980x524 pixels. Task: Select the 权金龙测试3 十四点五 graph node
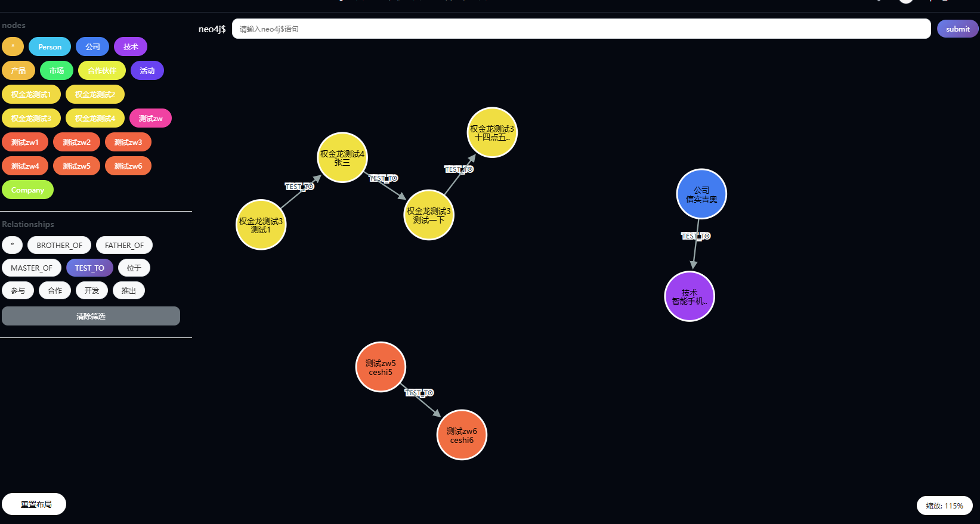[x=491, y=132]
